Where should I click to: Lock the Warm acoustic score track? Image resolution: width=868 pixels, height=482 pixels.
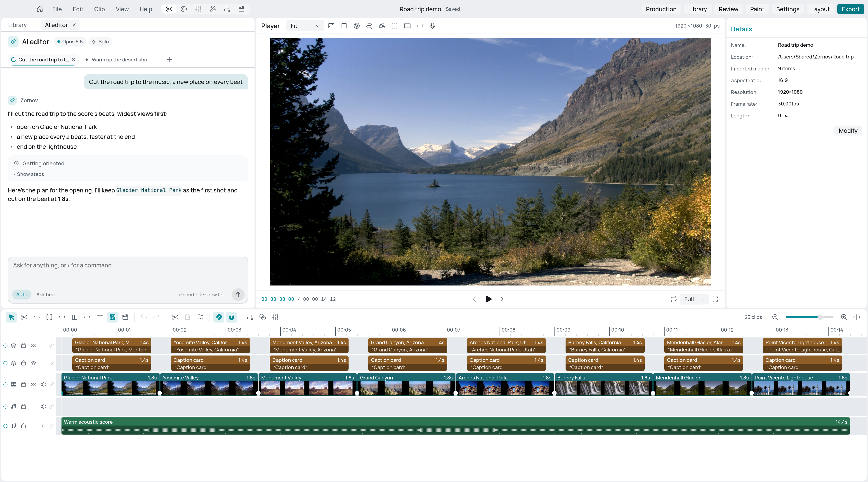[x=24, y=426]
